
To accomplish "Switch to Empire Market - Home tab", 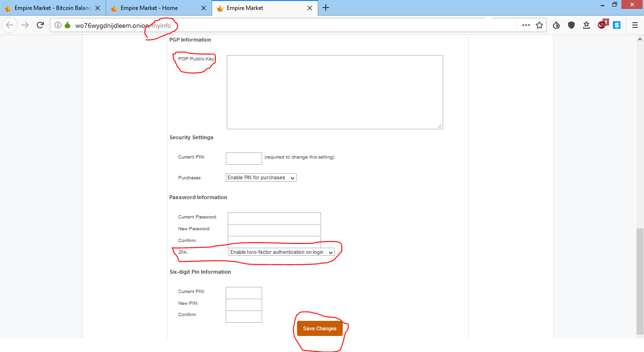I will tap(159, 8).
